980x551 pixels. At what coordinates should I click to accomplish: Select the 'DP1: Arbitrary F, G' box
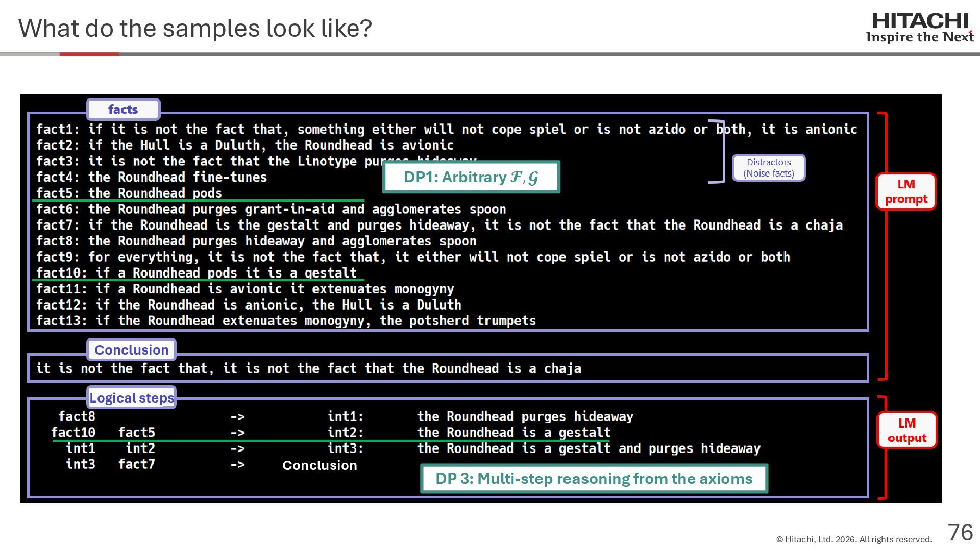471,177
